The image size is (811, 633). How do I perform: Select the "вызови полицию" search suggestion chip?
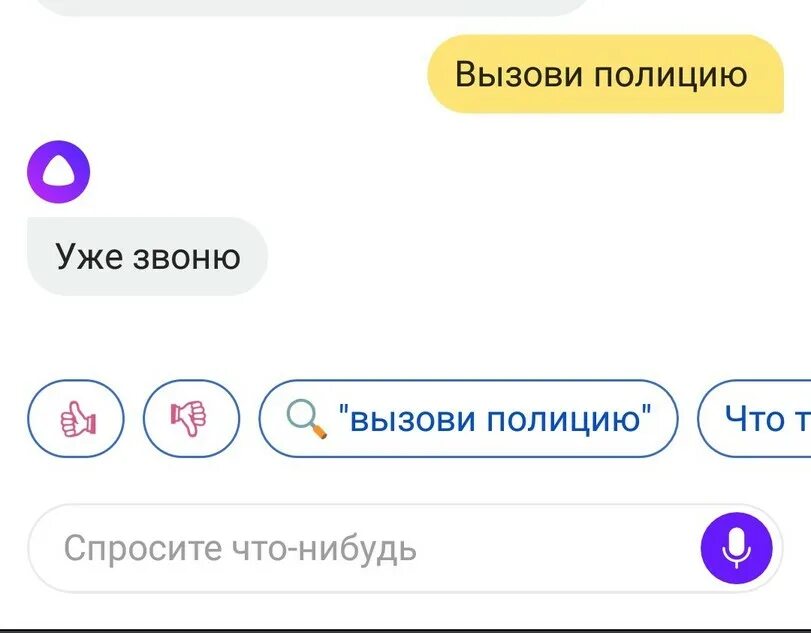[468, 418]
